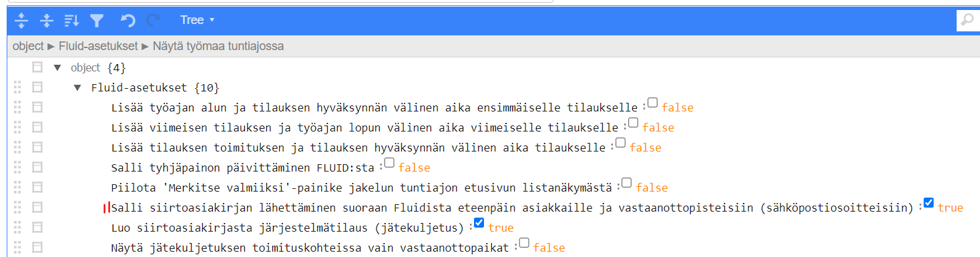Check 'Näytä jätekuljetuksen toimituskohteissa' checkbox

point(524,243)
